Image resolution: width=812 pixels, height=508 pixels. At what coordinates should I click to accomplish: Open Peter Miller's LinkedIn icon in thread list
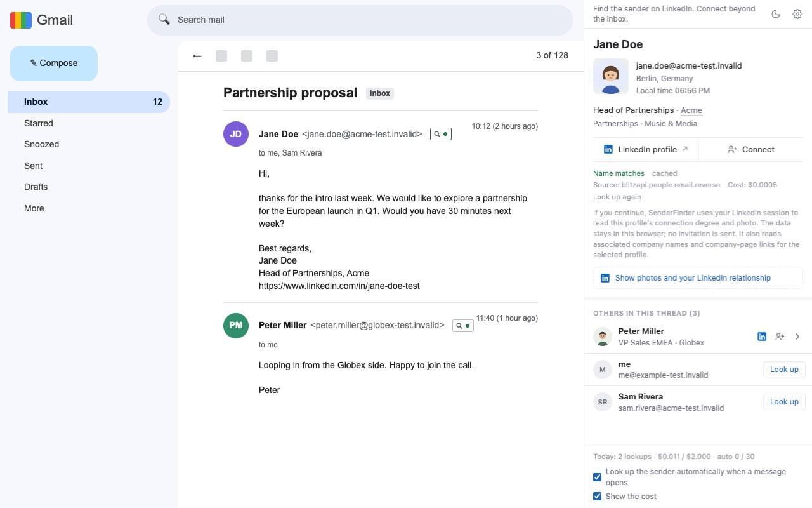(x=762, y=337)
